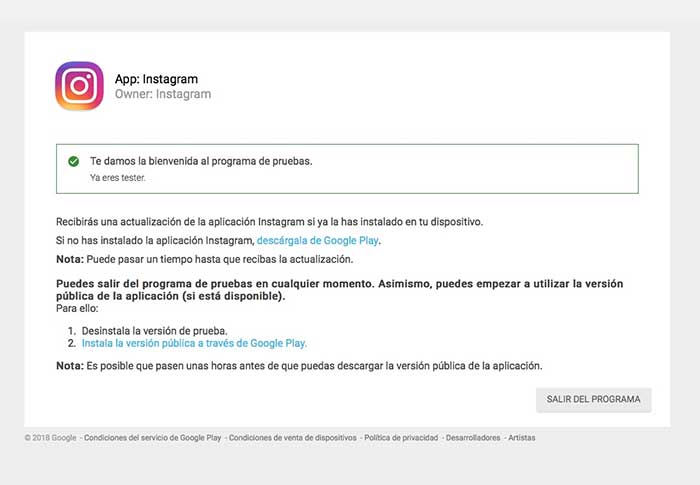Open the 'descárgala de Google Play' link
The image size is (700, 485).
317,240
